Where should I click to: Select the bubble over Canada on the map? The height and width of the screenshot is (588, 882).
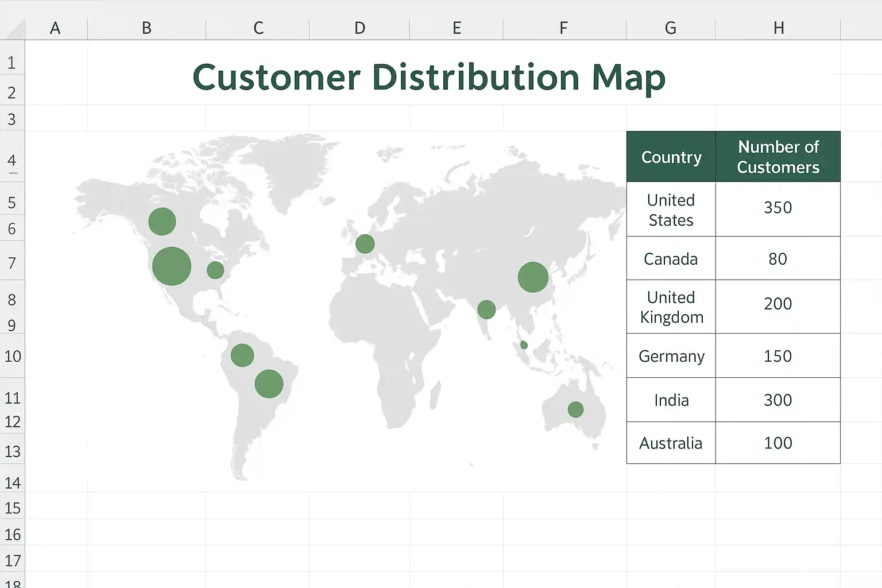[162, 222]
